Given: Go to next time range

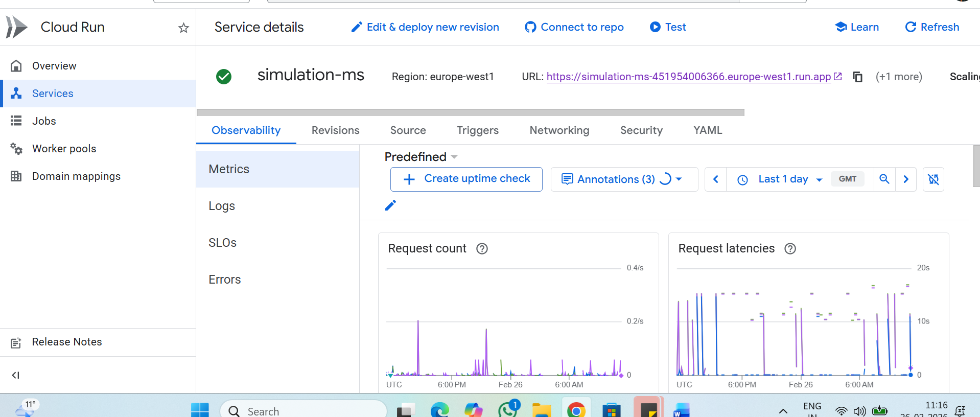Looking at the screenshot, I should 906,179.
